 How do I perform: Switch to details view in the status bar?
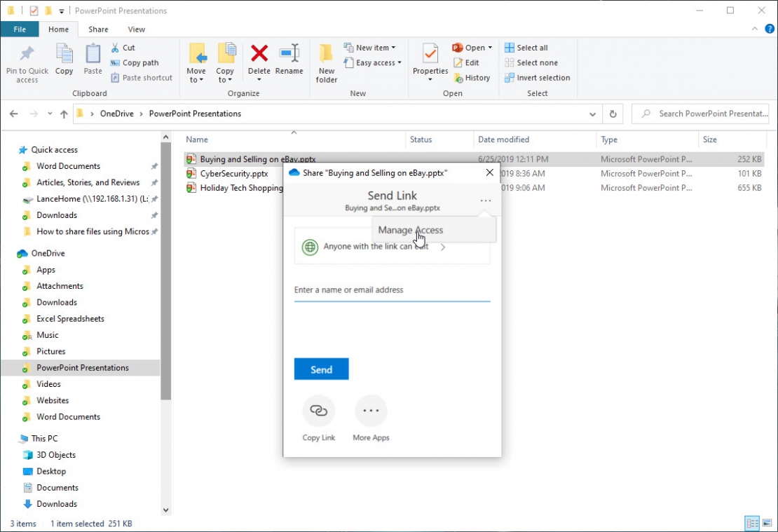pos(751,524)
